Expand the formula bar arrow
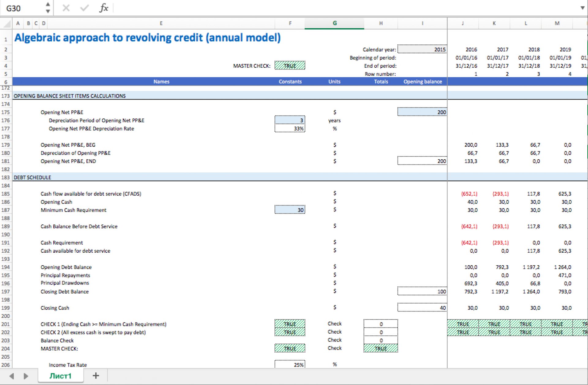This screenshot has height=385, width=588. (x=582, y=8)
